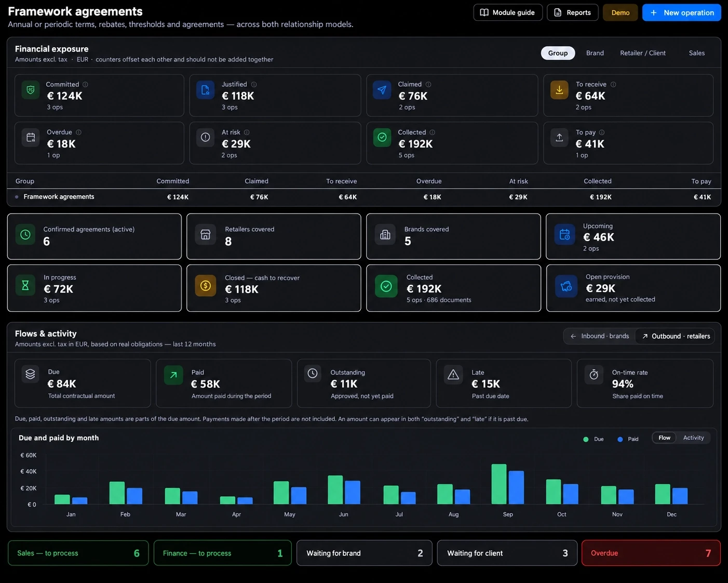Image resolution: width=728 pixels, height=583 pixels.
Task: Open Finance — to process queue
Action: pos(223,553)
